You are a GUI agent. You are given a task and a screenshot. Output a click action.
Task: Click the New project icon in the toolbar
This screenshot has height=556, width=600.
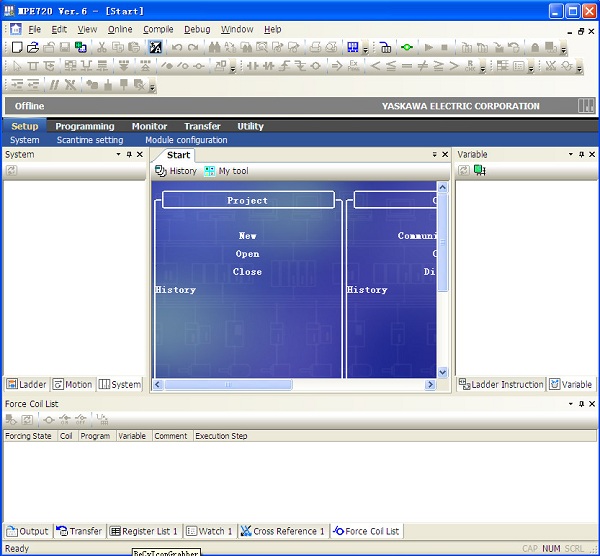(x=17, y=47)
